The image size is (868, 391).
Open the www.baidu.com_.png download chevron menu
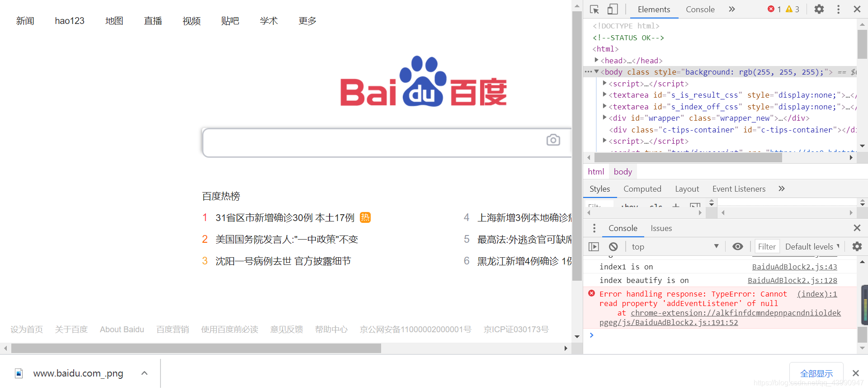pyautogui.click(x=144, y=373)
